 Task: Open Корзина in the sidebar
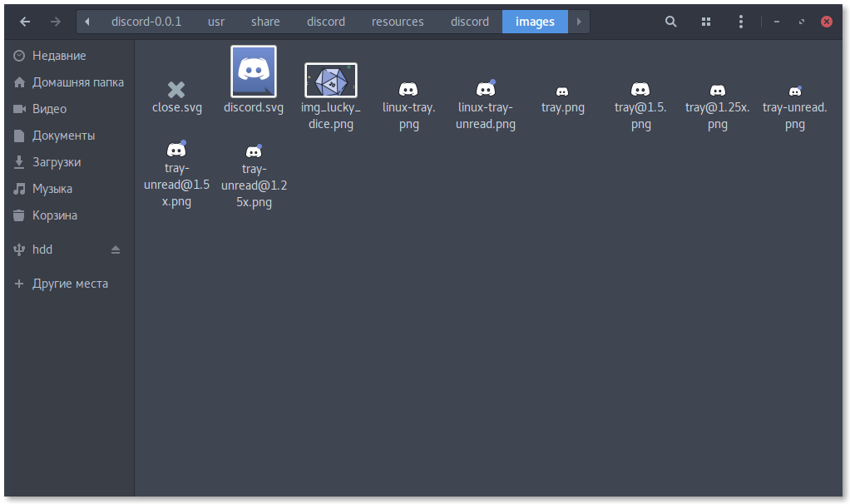tap(69, 215)
